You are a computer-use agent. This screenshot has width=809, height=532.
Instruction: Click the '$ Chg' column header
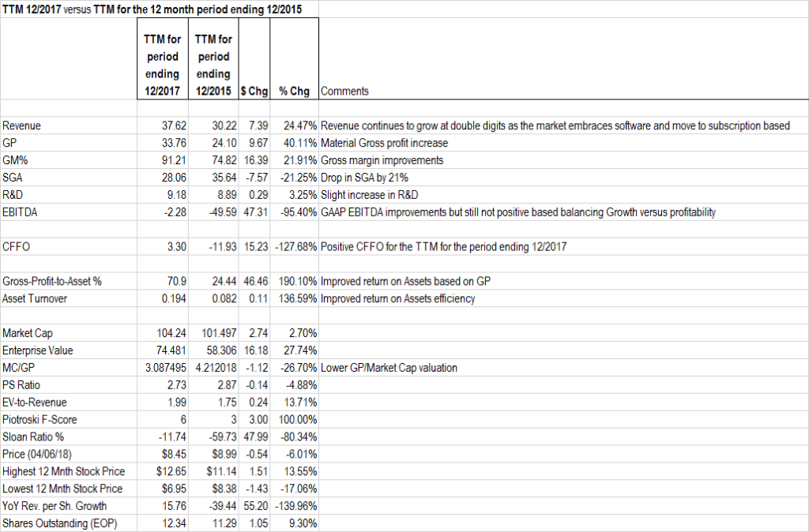[x=254, y=91]
